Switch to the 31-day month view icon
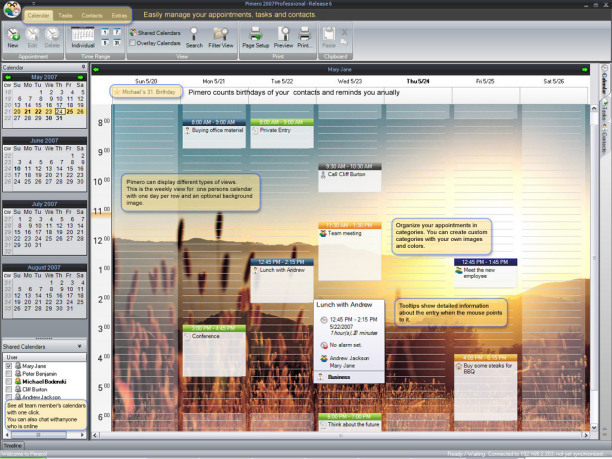 pos(117,43)
